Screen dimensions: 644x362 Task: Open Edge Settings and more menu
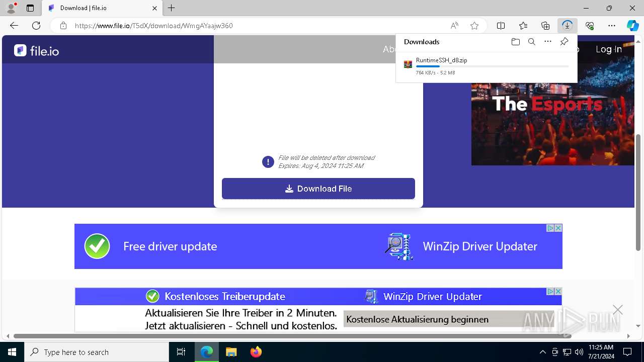point(612,26)
